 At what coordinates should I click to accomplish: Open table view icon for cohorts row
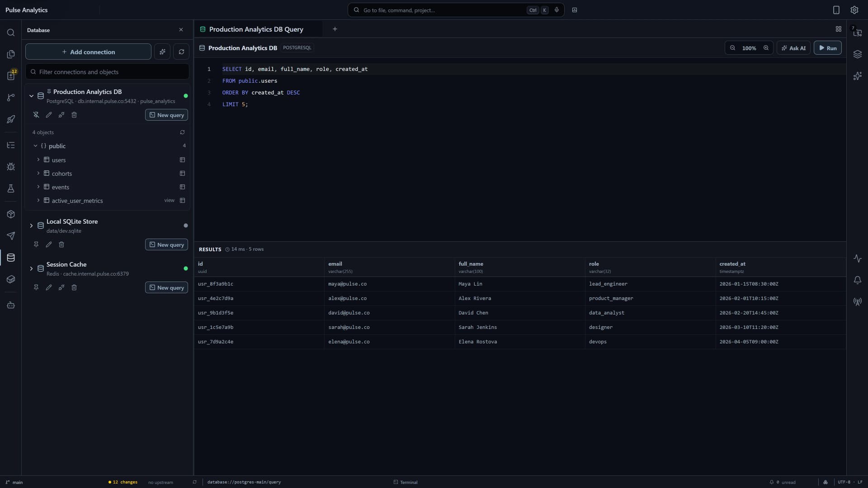click(x=182, y=174)
